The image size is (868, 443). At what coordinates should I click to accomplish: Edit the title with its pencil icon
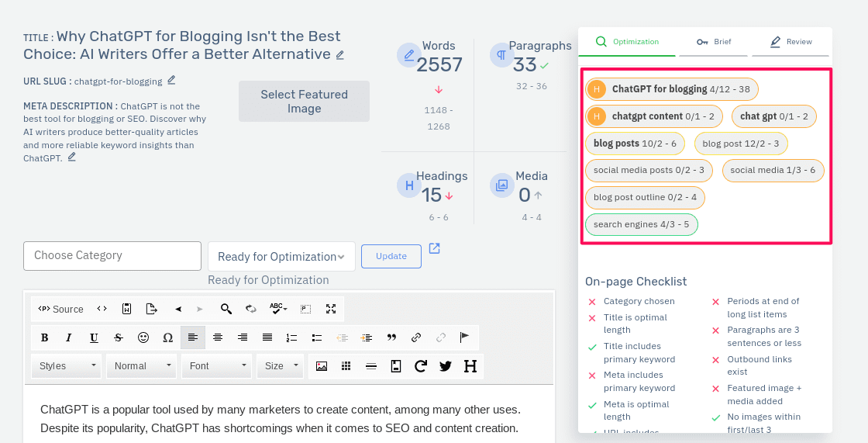point(340,55)
